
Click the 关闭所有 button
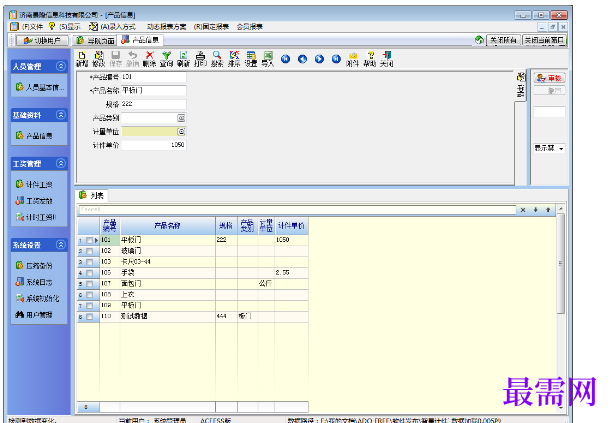[x=503, y=40]
